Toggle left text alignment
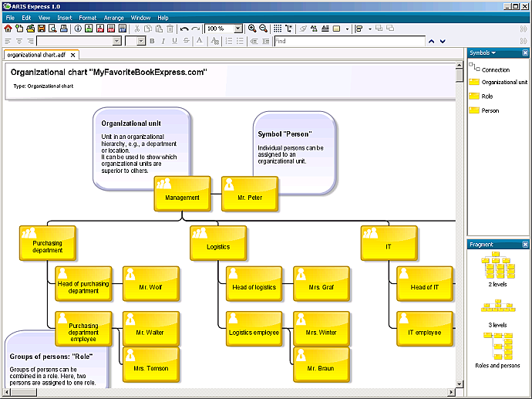Screen dimensions: 532x399 tap(8, 41)
